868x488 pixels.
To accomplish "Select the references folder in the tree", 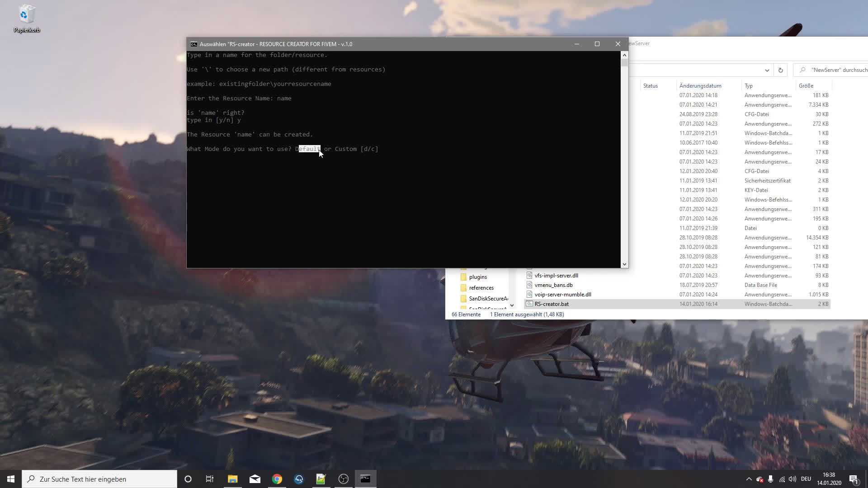I will point(481,288).
